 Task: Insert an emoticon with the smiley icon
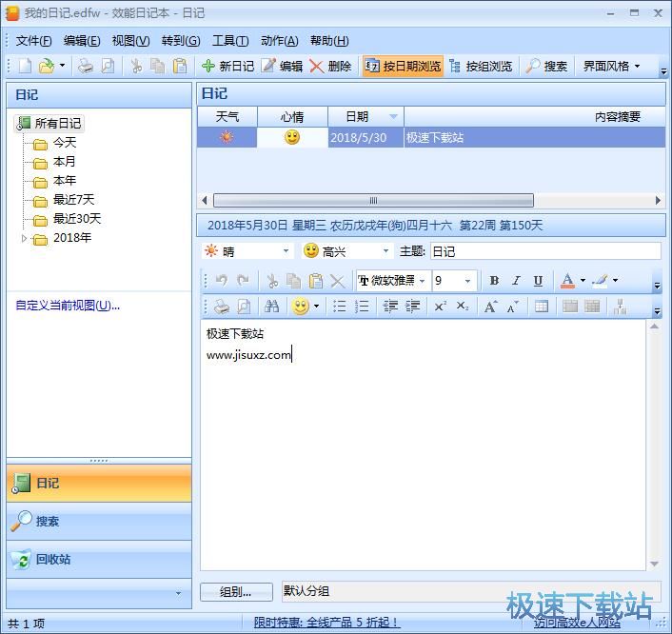tap(301, 307)
